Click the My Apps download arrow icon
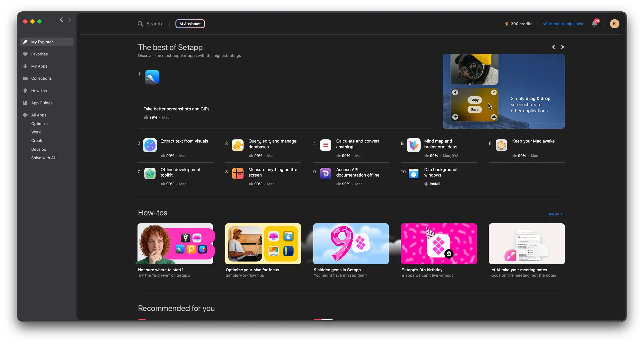This screenshot has height=344, width=644. (25, 66)
